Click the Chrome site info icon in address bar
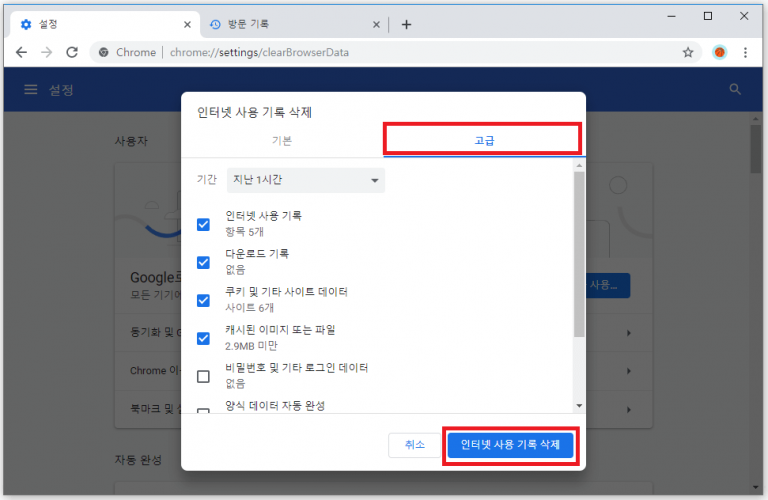The height and width of the screenshot is (500, 768). [x=103, y=52]
